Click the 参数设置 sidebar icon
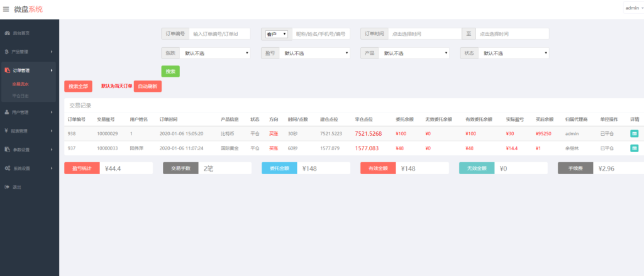Screen dimensions: 644x276 pyautogui.click(x=7, y=150)
